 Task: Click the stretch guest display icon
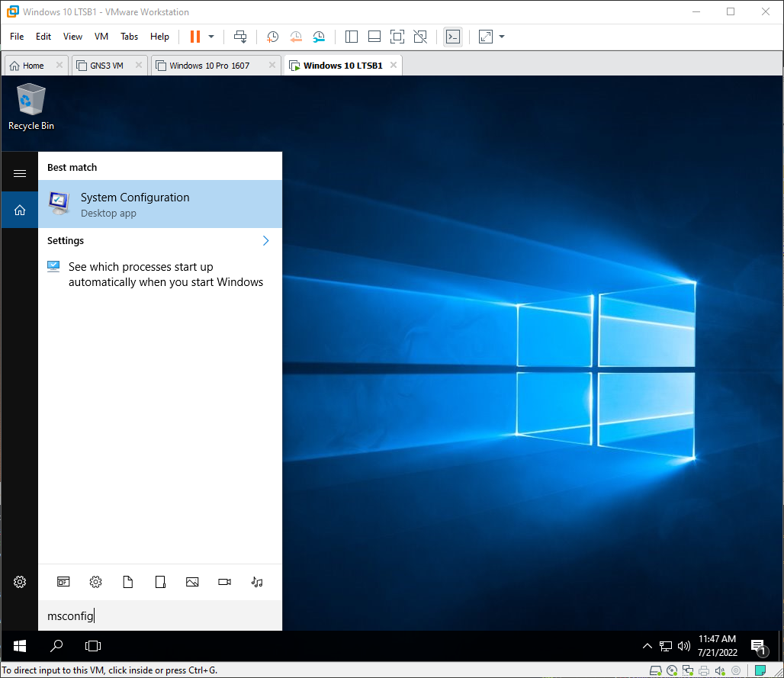click(486, 37)
